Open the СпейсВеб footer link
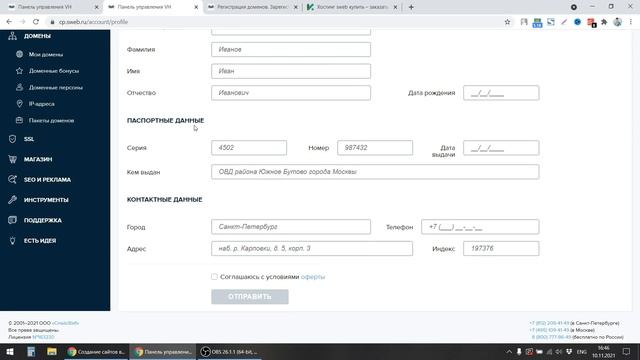Screen dimensions: 640x360 (65, 323)
